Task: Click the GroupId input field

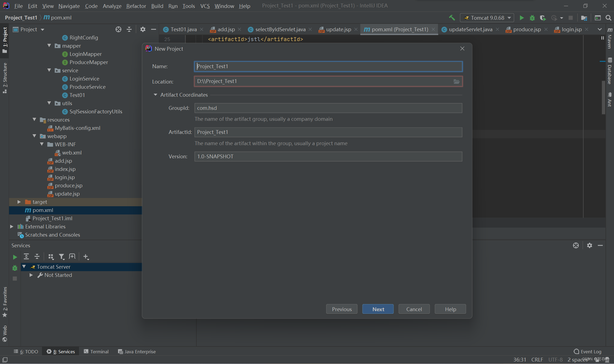Action: pyautogui.click(x=328, y=108)
